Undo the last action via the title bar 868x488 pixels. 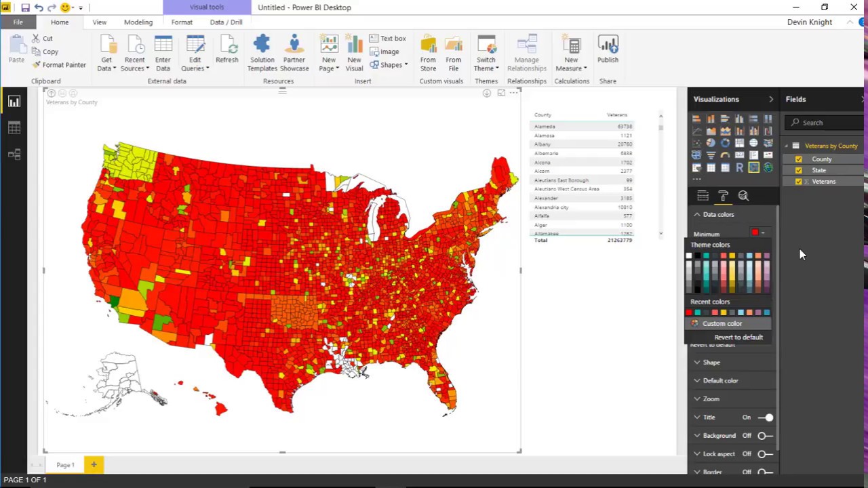(x=39, y=7)
